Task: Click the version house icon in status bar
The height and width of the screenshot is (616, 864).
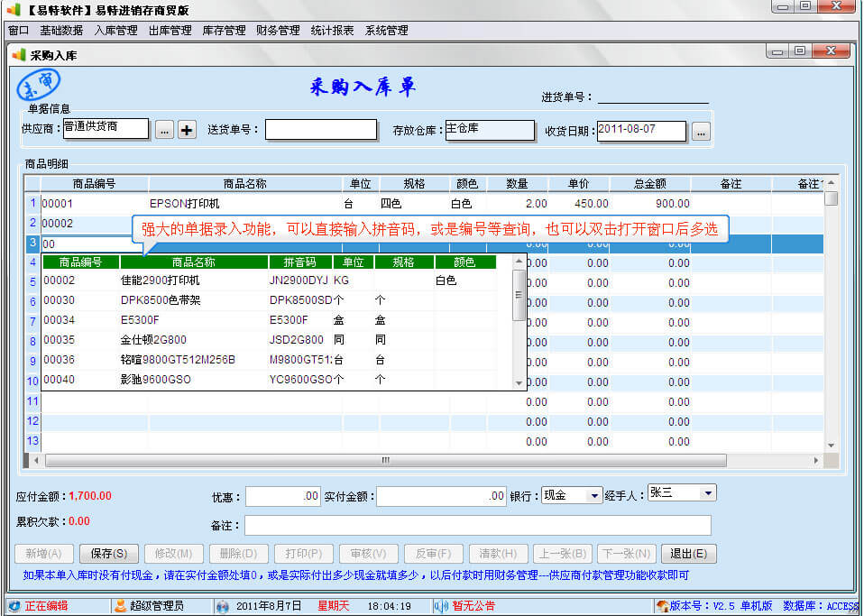Action: pyautogui.click(x=663, y=606)
